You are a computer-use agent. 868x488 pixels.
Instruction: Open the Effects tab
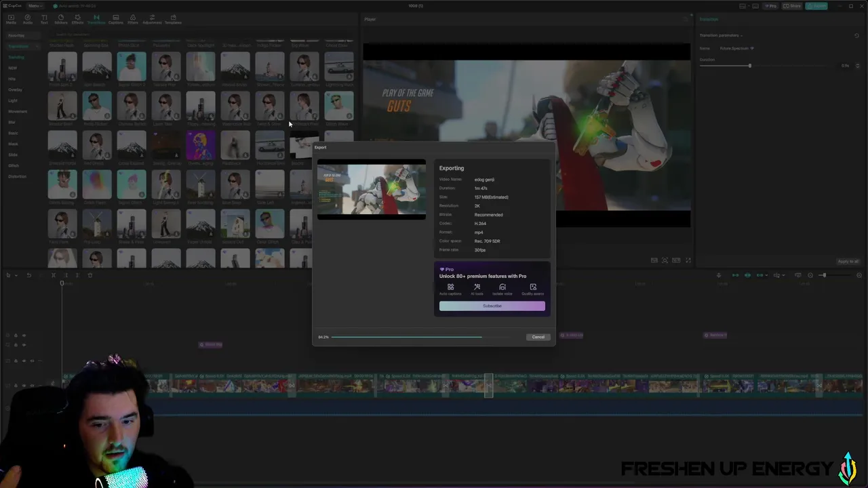[78, 19]
